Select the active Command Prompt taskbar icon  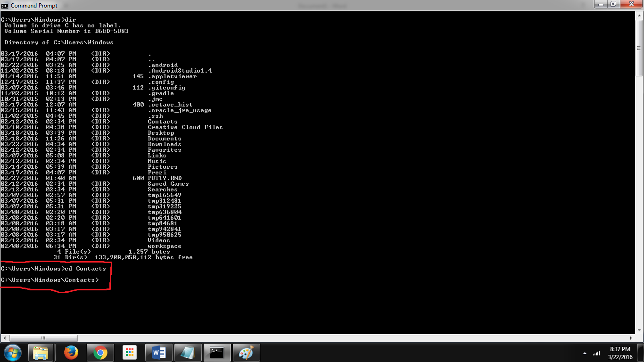(x=217, y=352)
